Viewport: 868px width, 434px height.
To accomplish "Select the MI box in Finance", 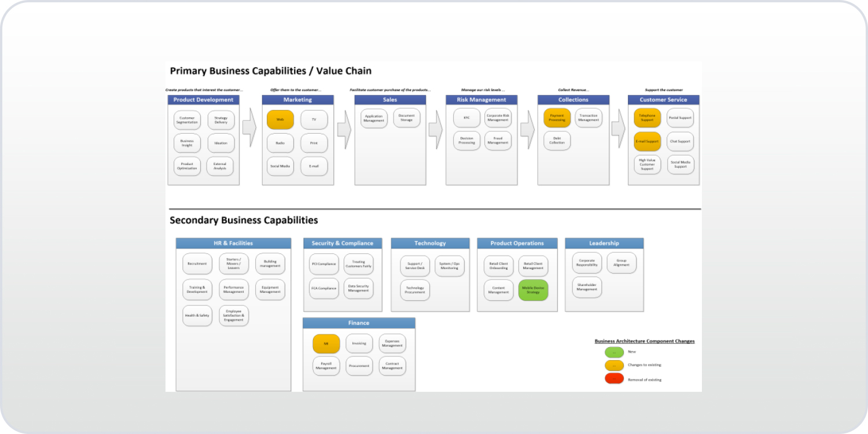I will click(x=326, y=343).
